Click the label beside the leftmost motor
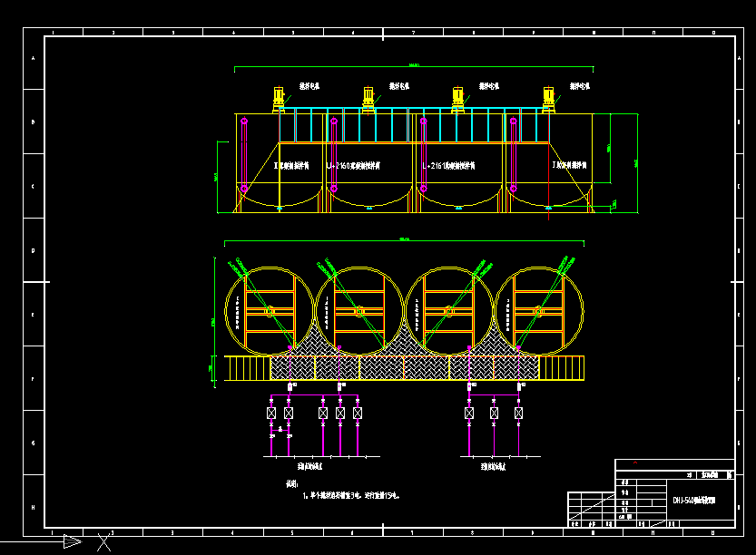This screenshot has width=756, height=555. pyautogui.click(x=309, y=86)
